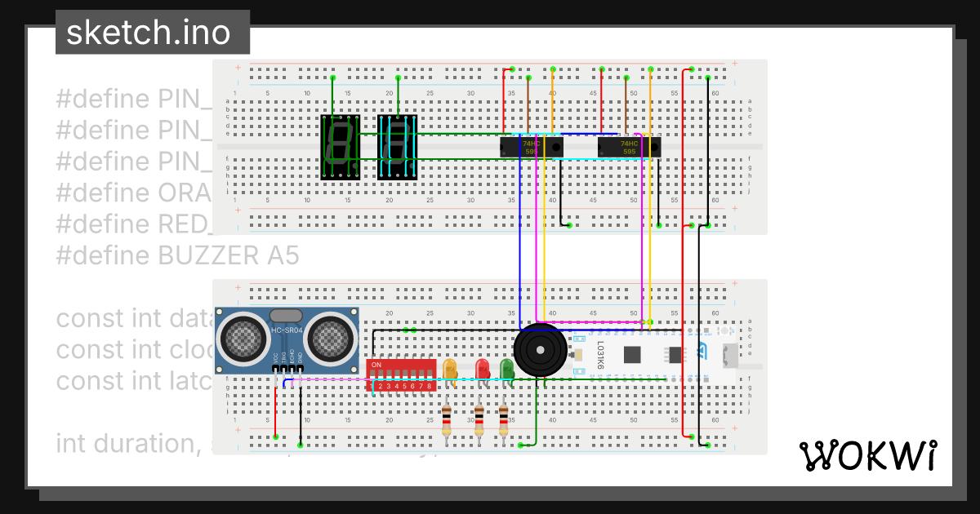This screenshot has width=980, height=514.
Task: Click the HC-SR04 right transducer
Action: click(x=332, y=339)
